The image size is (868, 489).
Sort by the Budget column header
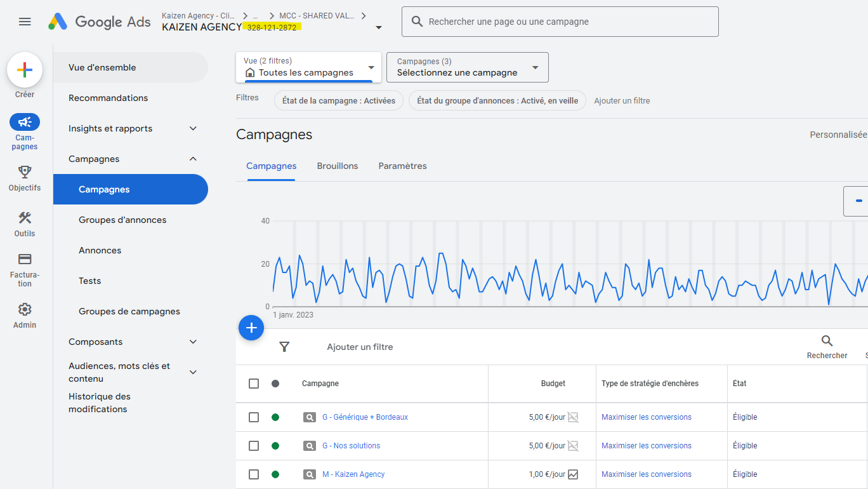[553, 384]
